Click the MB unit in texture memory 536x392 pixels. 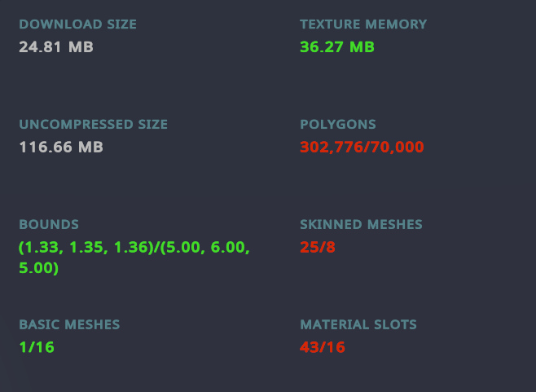pyautogui.click(x=362, y=47)
